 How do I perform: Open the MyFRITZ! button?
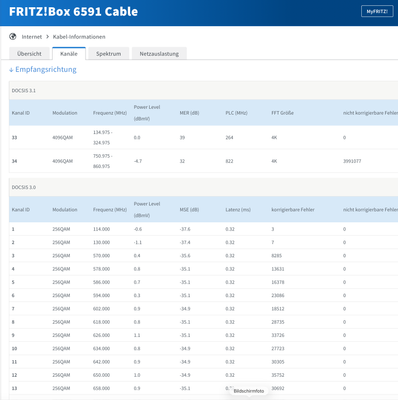(x=377, y=11)
